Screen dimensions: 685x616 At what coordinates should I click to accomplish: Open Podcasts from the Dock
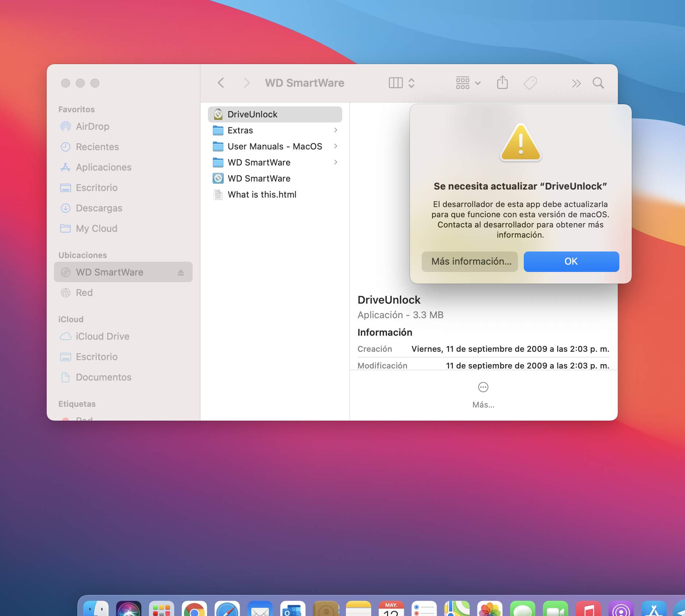tap(621, 609)
